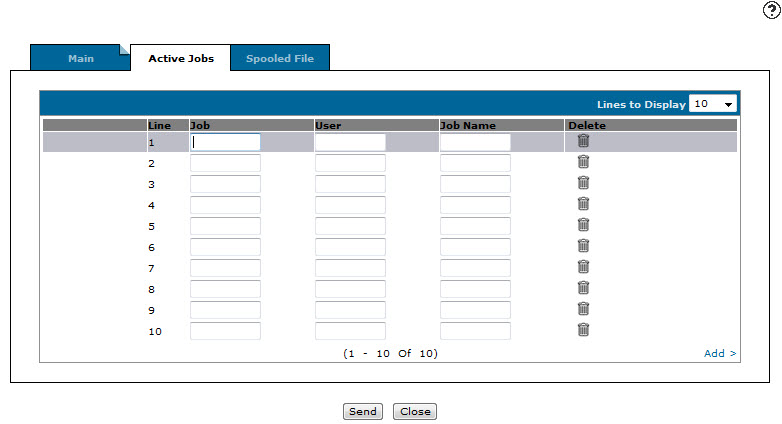782x424 pixels.
Task: Focus the Job field on line 2
Action: 225,163
